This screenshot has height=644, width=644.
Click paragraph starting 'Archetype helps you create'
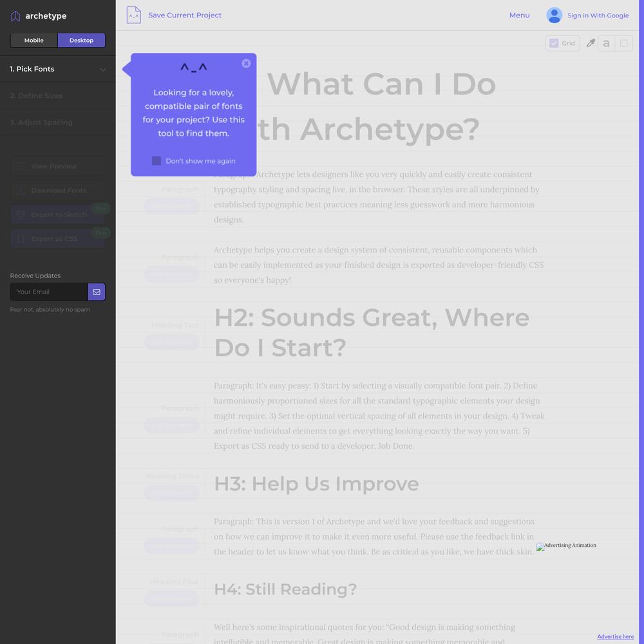379,265
